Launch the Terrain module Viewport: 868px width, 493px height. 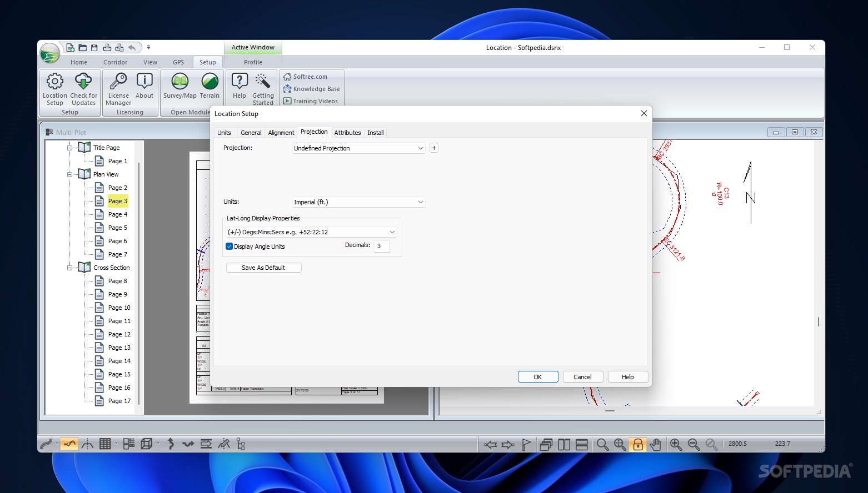(209, 86)
